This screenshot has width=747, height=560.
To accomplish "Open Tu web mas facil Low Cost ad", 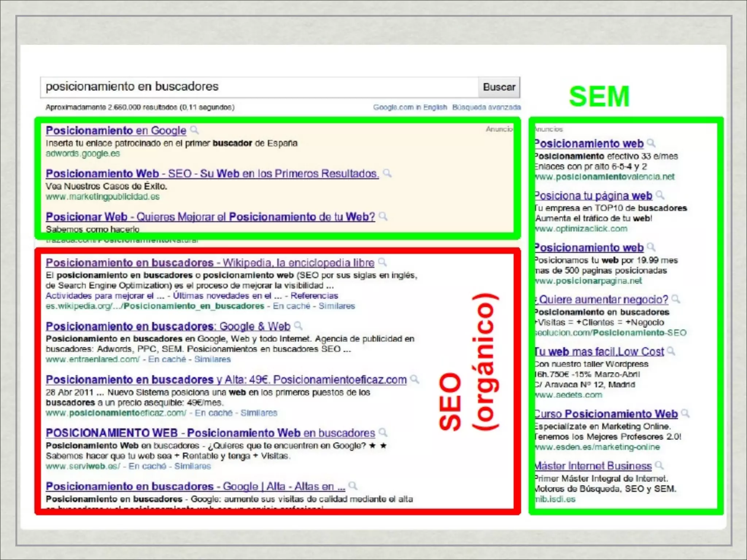I will click(599, 351).
